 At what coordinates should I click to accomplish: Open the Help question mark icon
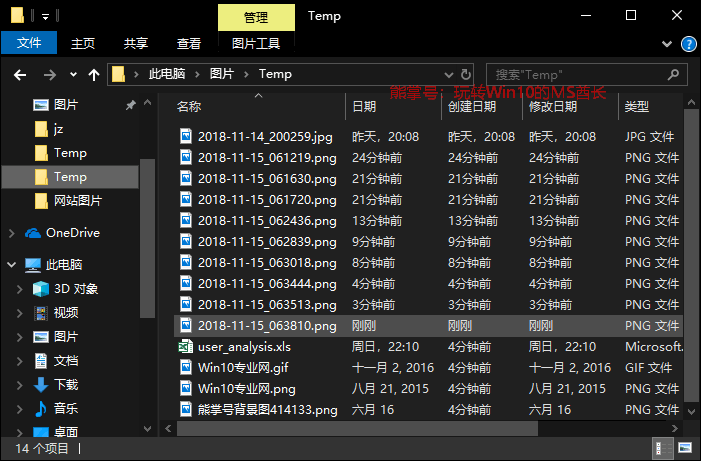(x=688, y=44)
